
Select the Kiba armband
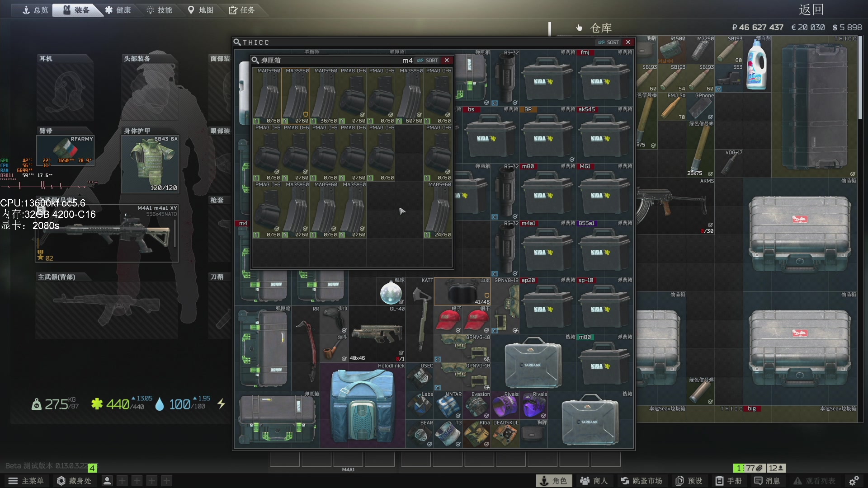[477, 434]
